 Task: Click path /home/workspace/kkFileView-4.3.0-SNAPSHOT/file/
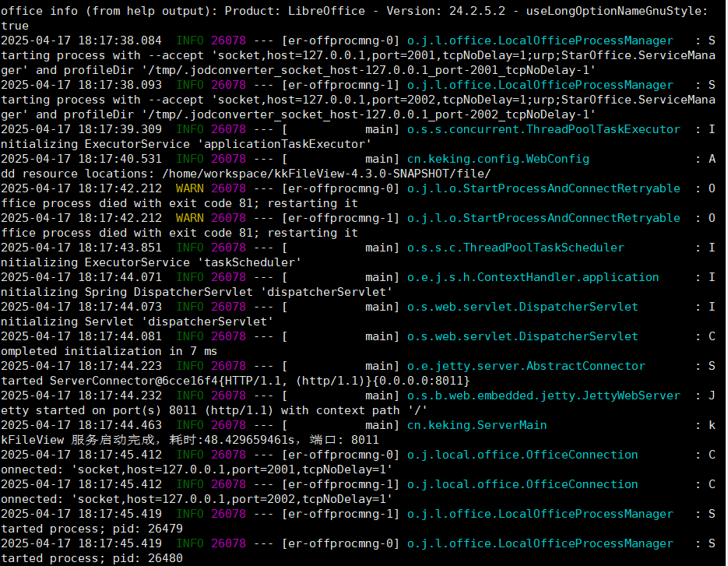326,174
